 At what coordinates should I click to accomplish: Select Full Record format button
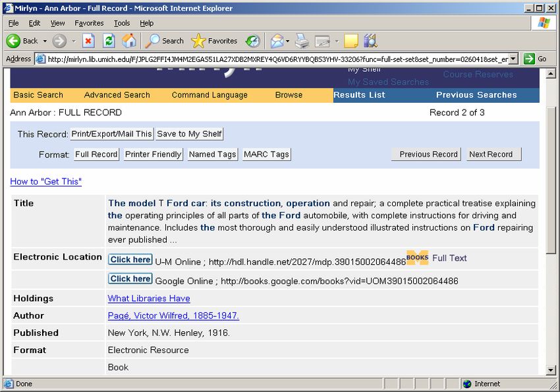(96, 155)
